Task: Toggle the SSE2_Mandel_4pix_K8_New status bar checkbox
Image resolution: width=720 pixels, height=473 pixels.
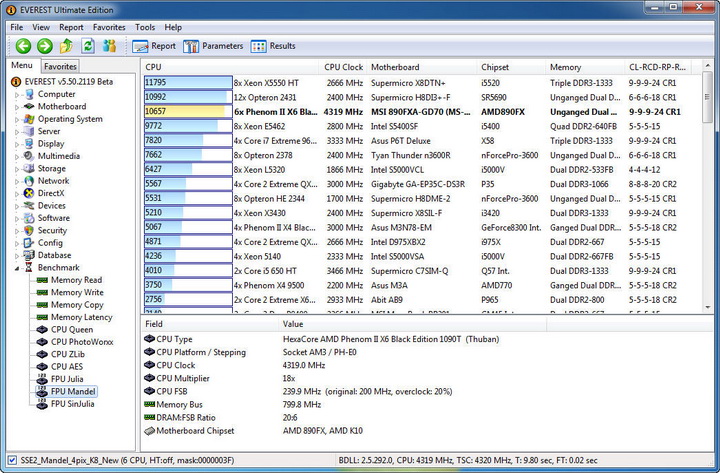Action: click(x=12, y=460)
